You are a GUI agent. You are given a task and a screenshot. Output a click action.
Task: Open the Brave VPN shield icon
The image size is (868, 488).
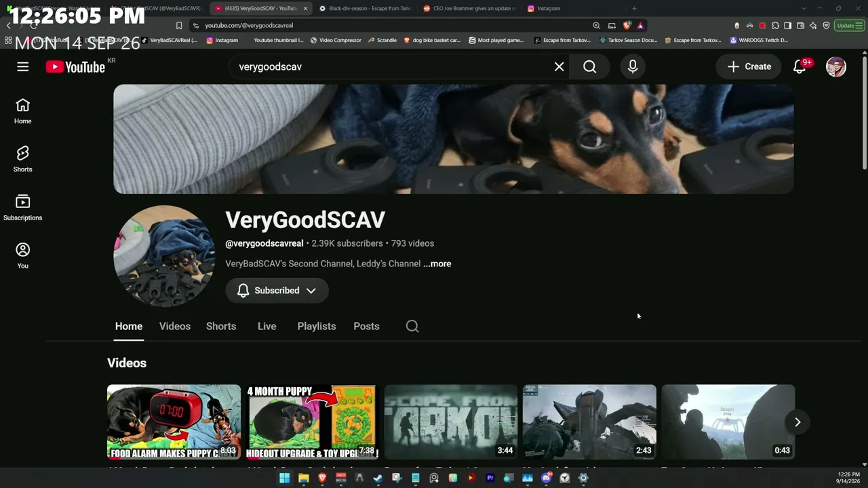point(826,25)
